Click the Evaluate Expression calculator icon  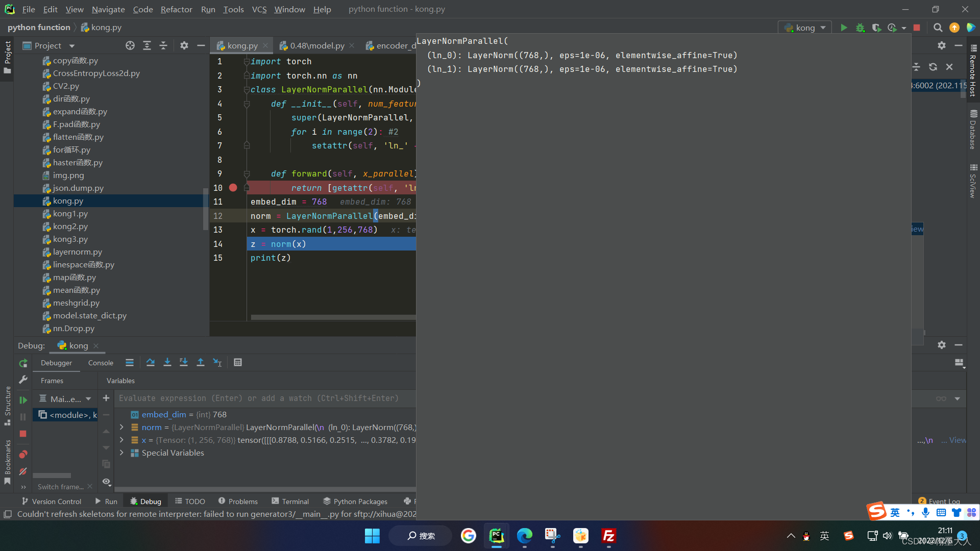[x=238, y=362]
